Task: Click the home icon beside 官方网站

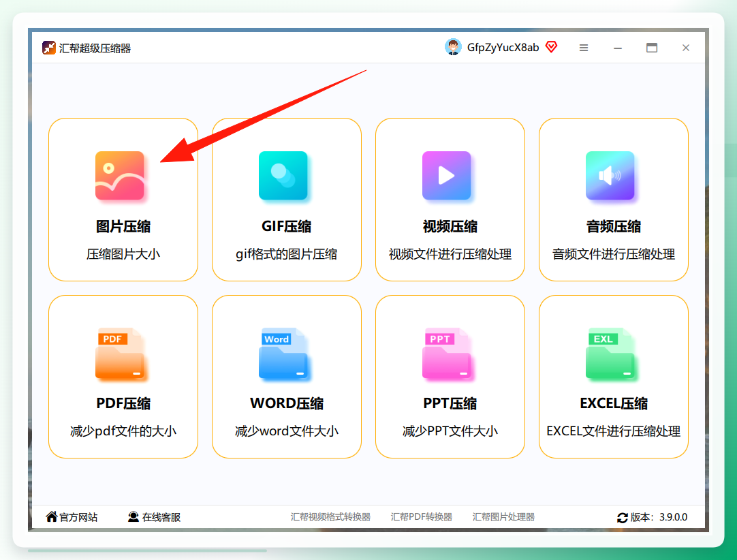Action: [x=51, y=517]
